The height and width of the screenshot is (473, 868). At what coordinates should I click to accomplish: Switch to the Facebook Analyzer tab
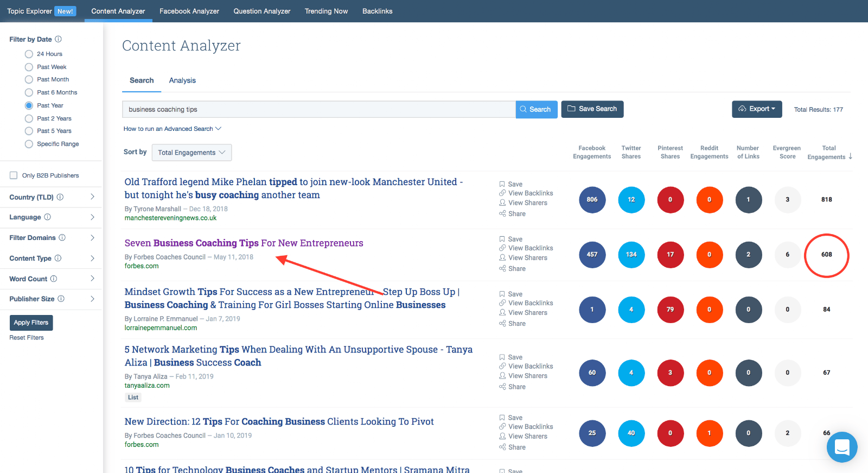[x=189, y=11]
